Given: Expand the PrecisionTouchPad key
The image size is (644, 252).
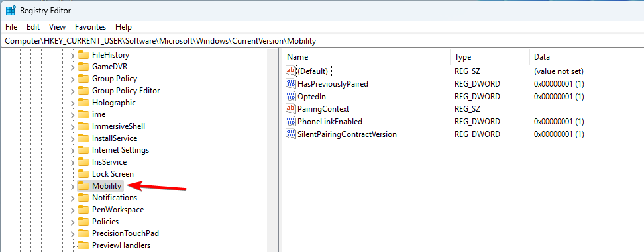Looking at the screenshot, I should point(73,234).
